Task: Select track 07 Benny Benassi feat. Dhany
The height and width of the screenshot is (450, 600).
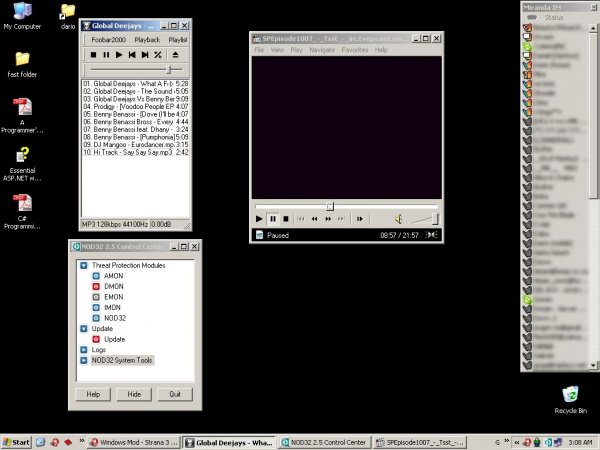Action: coord(135,129)
